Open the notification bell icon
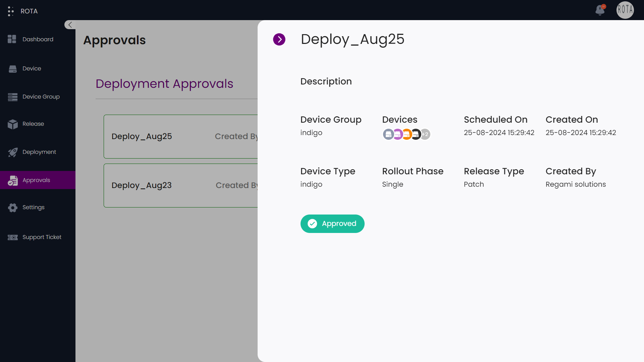The height and width of the screenshot is (362, 644). tap(600, 10)
